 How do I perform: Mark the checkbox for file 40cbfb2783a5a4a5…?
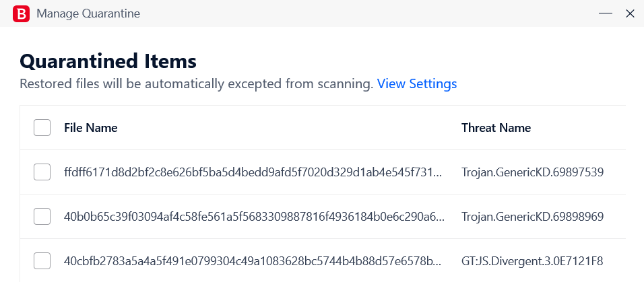click(x=42, y=260)
